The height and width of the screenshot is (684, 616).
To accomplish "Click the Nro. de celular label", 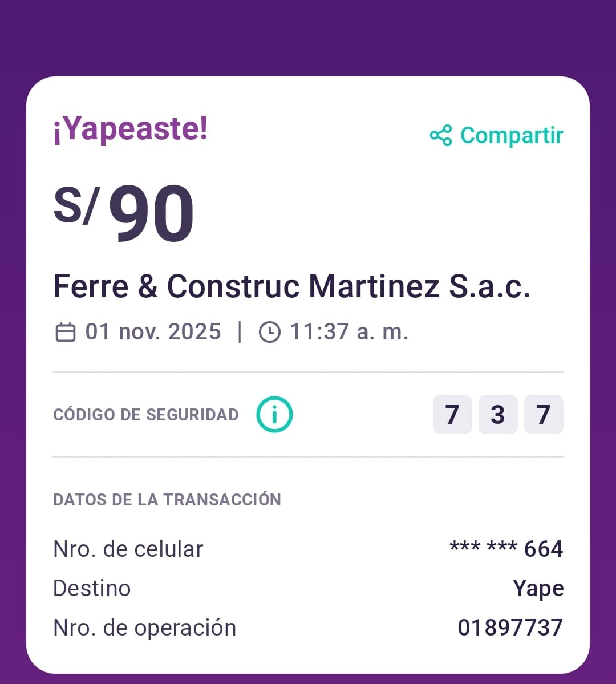I will tap(128, 549).
